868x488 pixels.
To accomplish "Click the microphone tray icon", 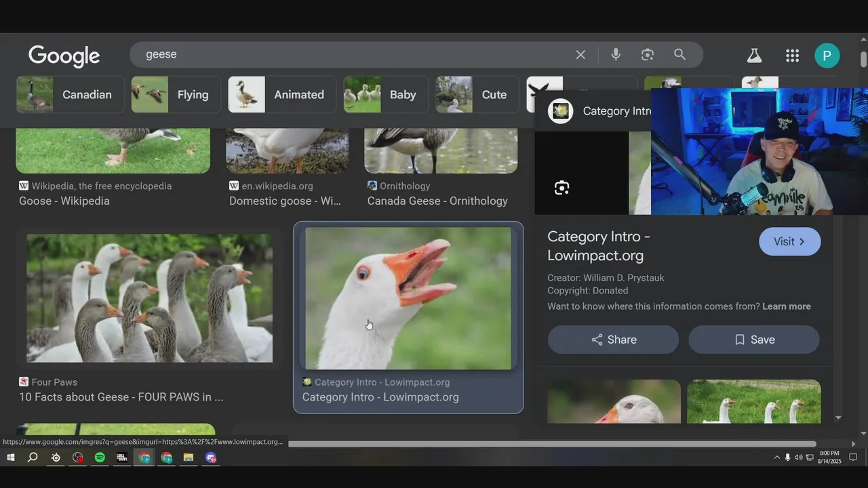I will pyautogui.click(x=787, y=457).
